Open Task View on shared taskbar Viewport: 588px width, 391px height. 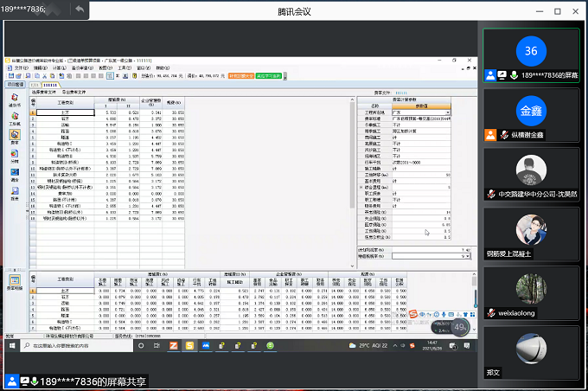pos(157,346)
